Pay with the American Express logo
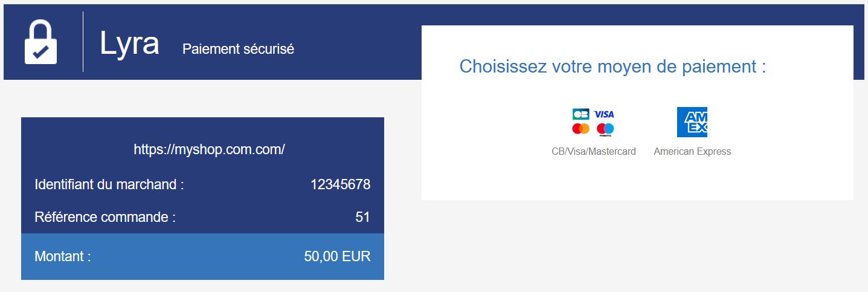 coord(692,122)
